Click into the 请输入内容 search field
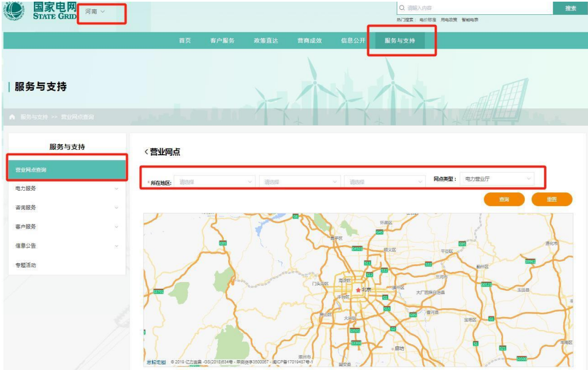The width and height of the screenshot is (588, 370). pos(475,8)
